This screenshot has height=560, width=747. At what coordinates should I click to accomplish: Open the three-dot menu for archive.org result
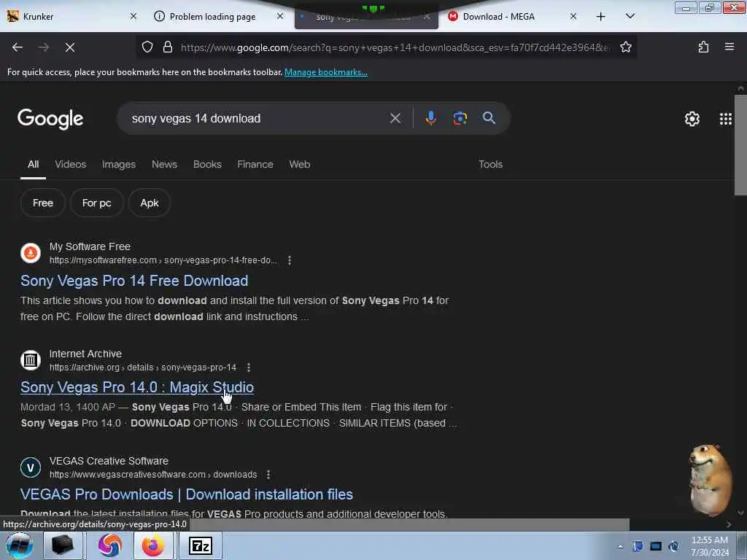tap(249, 367)
